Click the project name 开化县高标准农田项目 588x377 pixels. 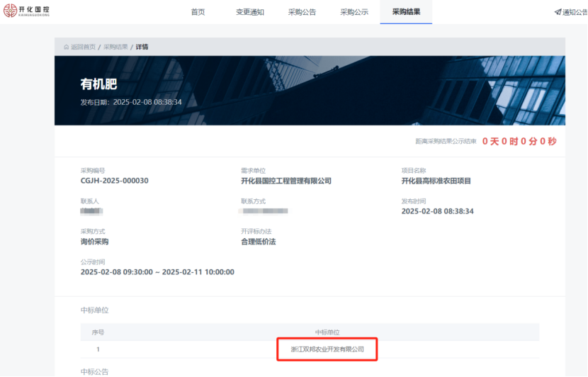436,181
